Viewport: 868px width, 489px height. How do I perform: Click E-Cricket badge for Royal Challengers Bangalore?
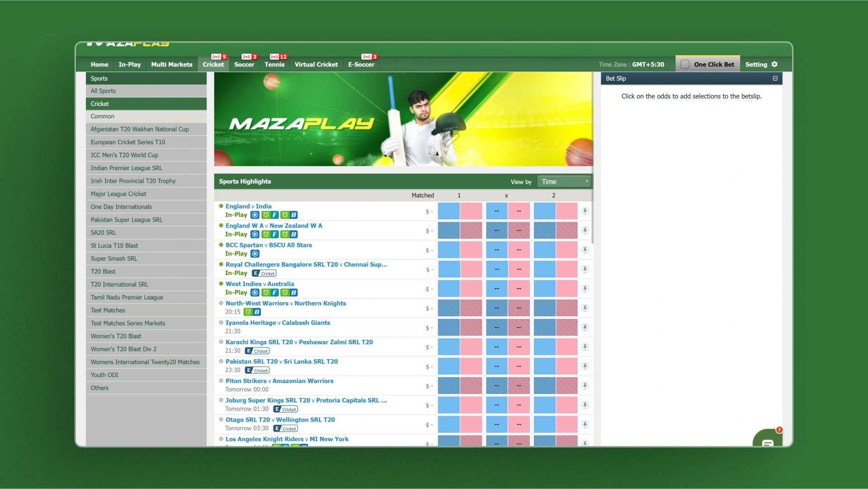pos(264,273)
